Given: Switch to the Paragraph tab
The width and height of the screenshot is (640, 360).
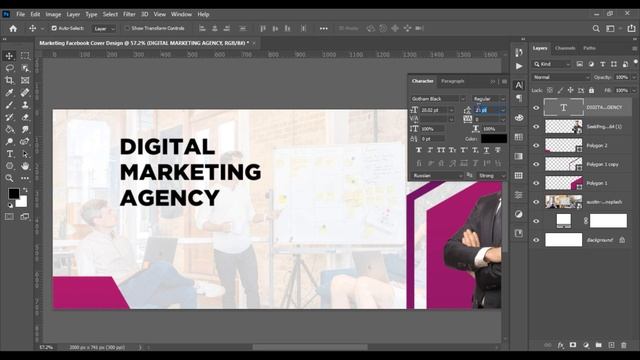Looking at the screenshot, I should [x=452, y=81].
